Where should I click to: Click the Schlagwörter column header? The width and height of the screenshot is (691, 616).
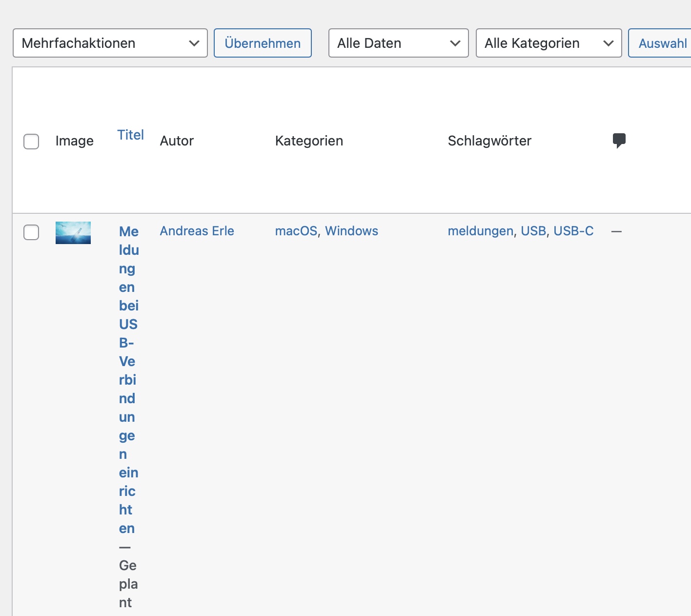point(489,141)
